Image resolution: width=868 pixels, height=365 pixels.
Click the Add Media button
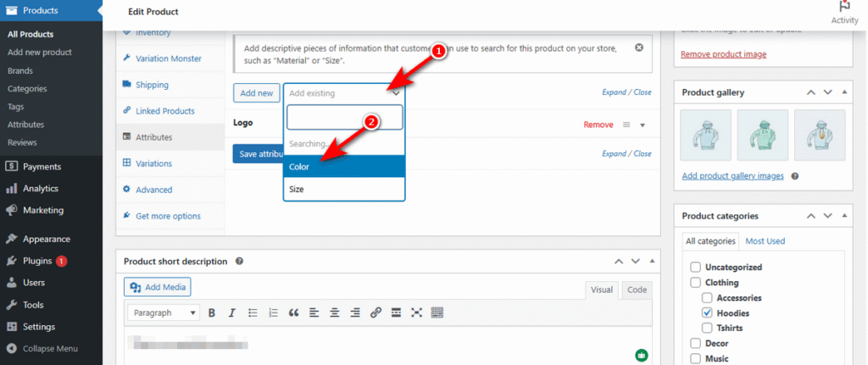(158, 287)
